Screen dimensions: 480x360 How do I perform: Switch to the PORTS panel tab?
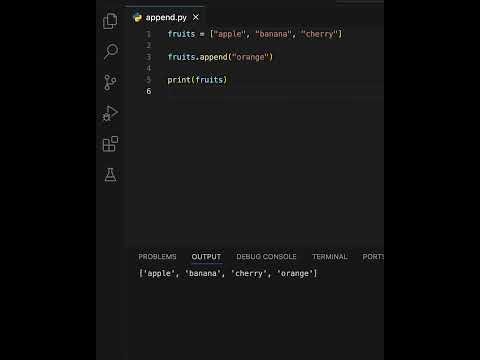click(x=373, y=257)
